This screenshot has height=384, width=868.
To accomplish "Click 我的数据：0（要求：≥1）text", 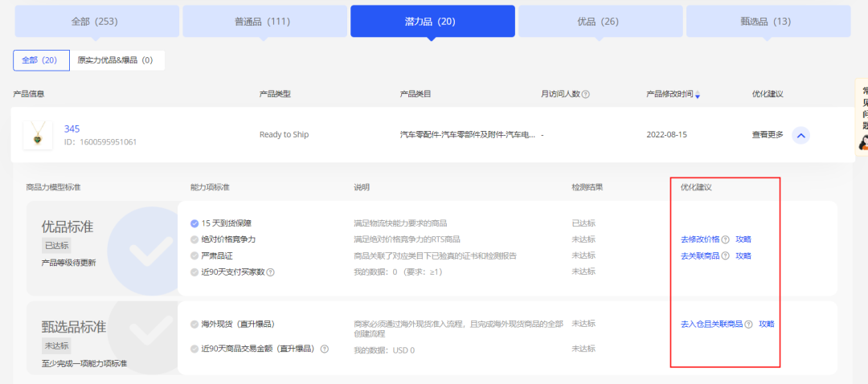I will coord(398,272).
